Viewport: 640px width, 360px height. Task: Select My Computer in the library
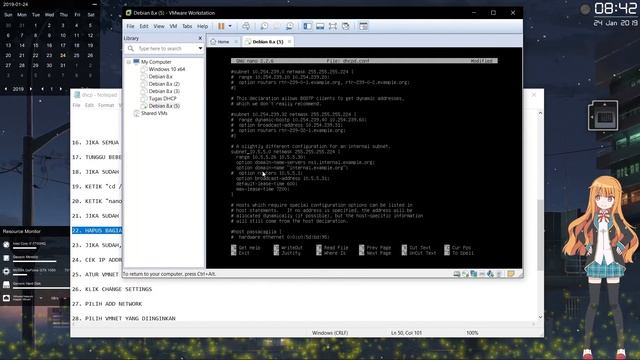point(156,62)
